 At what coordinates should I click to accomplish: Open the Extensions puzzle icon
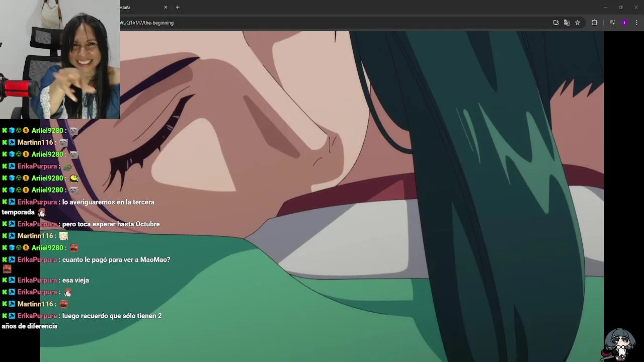click(x=594, y=23)
